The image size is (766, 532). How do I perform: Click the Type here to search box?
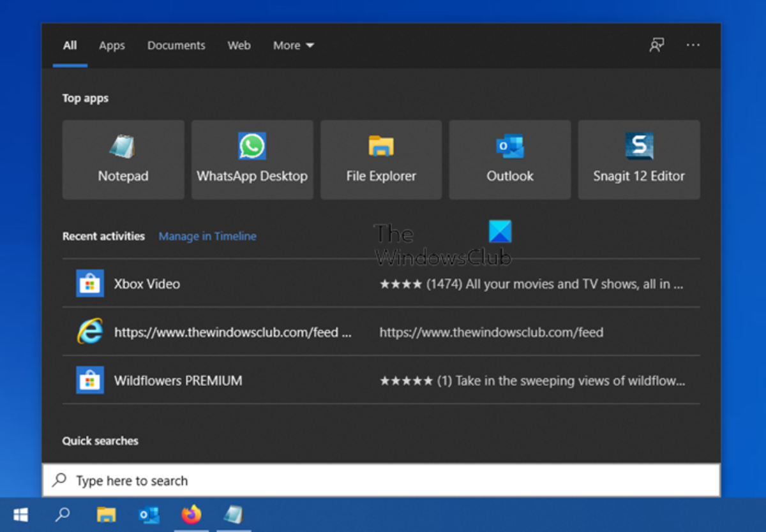(383, 480)
